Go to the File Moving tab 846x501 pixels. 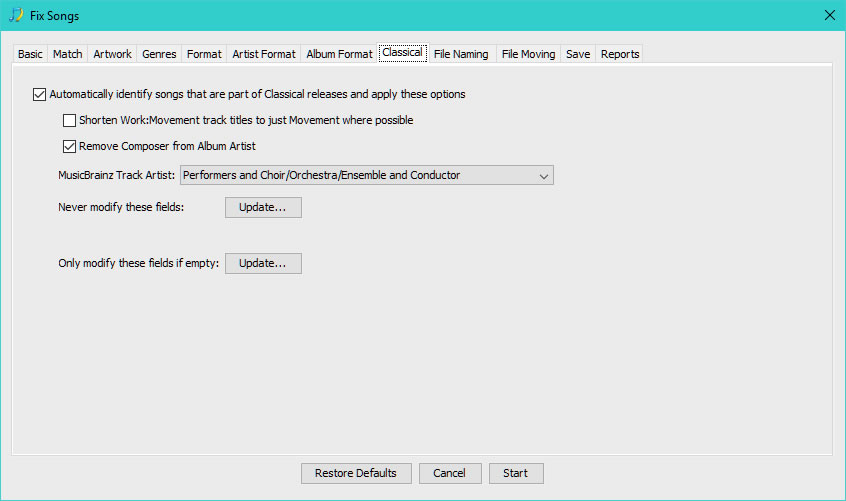pyautogui.click(x=528, y=54)
